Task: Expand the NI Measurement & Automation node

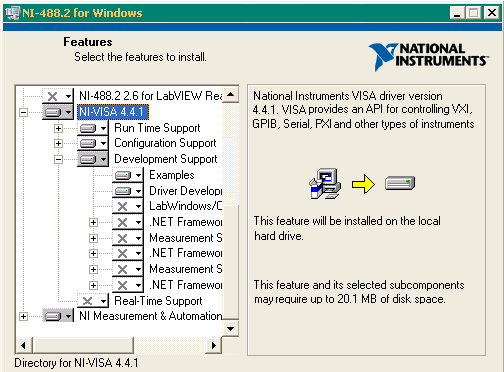Action: tap(23, 316)
